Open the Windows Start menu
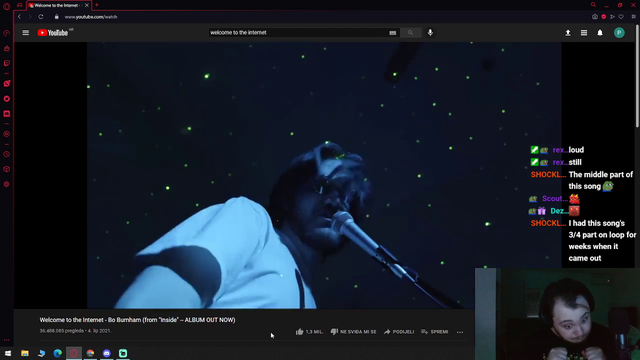The image size is (640, 360). coord(8,353)
